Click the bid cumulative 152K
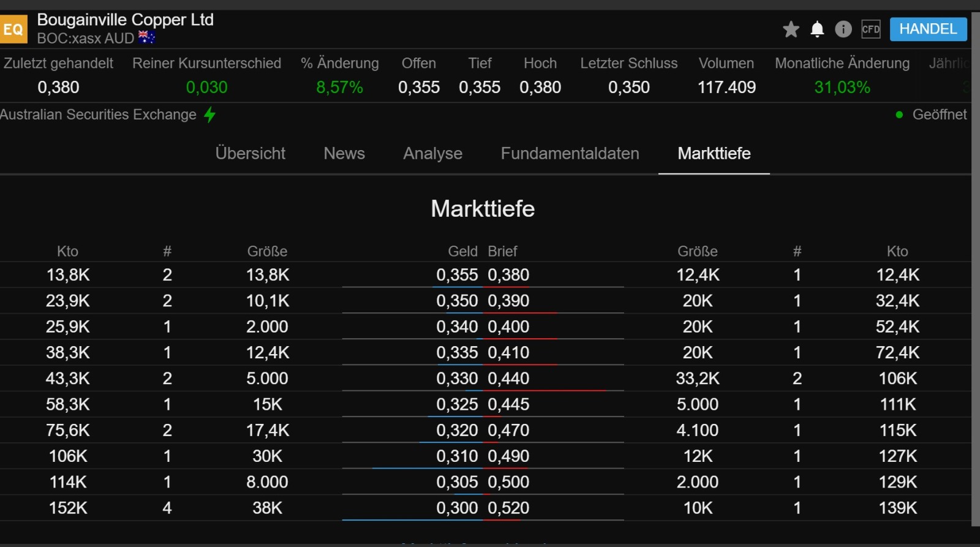The height and width of the screenshot is (547, 980). coord(68,508)
